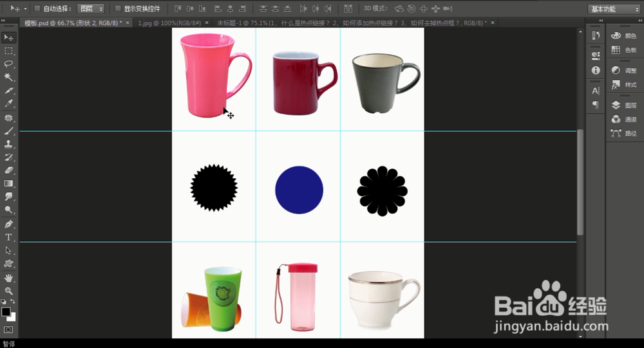Select the Lasso tool
The height and width of the screenshot is (348, 644).
click(8, 64)
